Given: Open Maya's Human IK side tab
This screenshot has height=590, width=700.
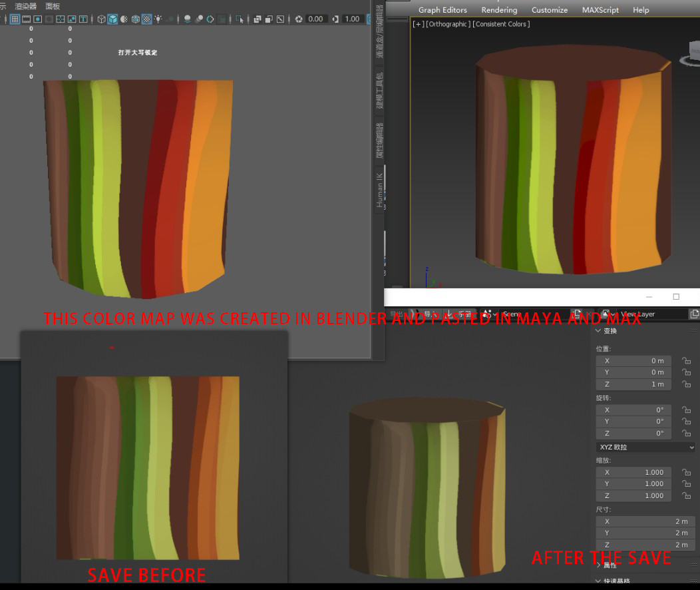Looking at the screenshot, I should (x=379, y=190).
